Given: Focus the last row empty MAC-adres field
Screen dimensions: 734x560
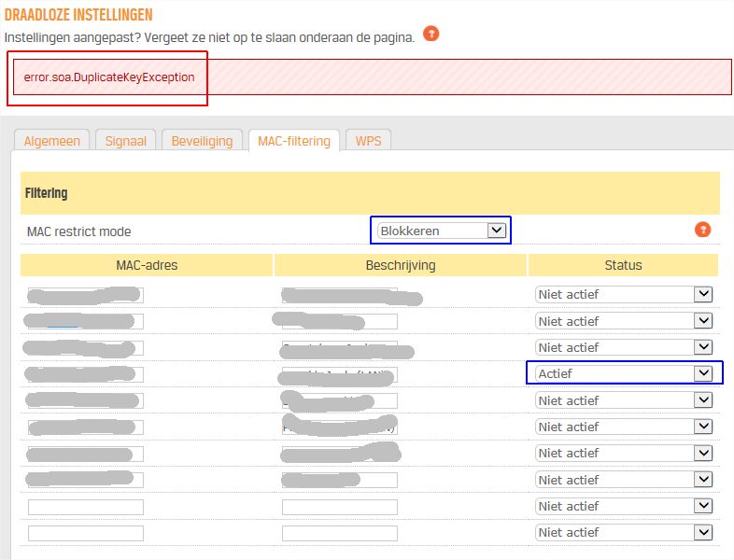Looking at the screenshot, I should (86, 533).
